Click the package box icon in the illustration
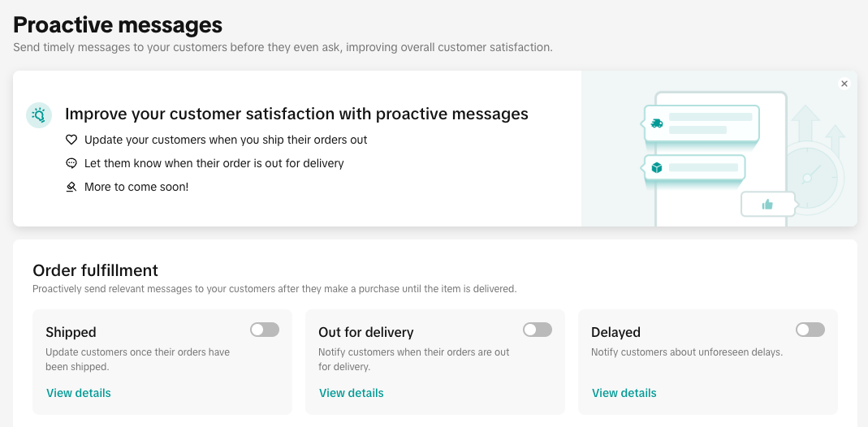The image size is (868, 427). pos(657,167)
